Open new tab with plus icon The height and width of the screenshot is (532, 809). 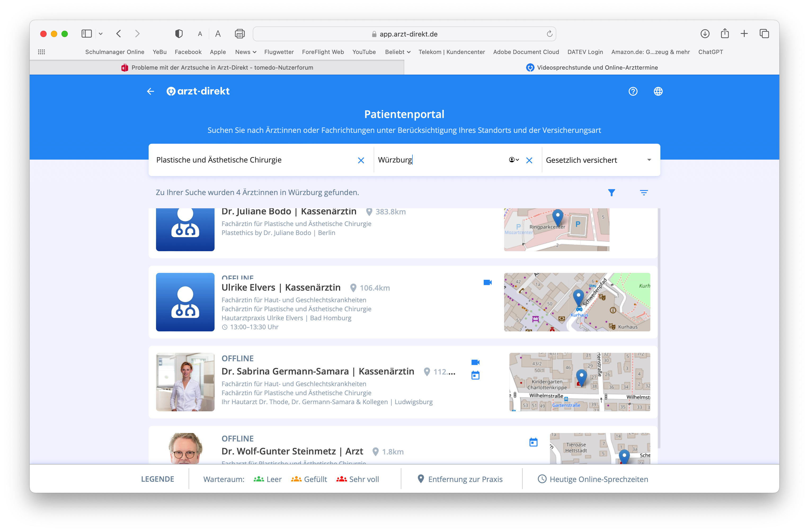click(744, 34)
